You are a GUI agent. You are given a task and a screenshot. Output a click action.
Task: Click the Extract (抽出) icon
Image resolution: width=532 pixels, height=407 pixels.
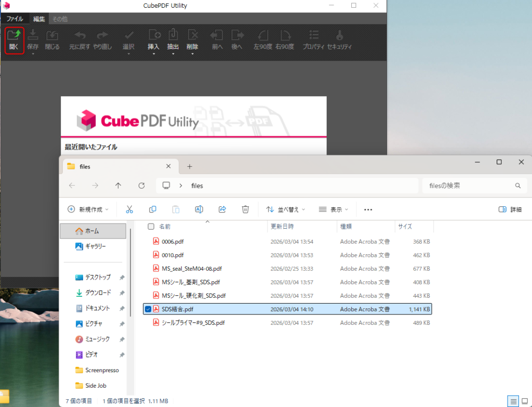click(173, 39)
